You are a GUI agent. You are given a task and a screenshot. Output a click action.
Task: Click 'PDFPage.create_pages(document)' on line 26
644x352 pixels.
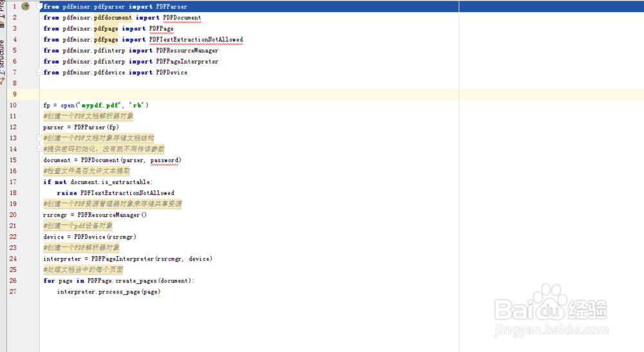(x=139, y=281)
